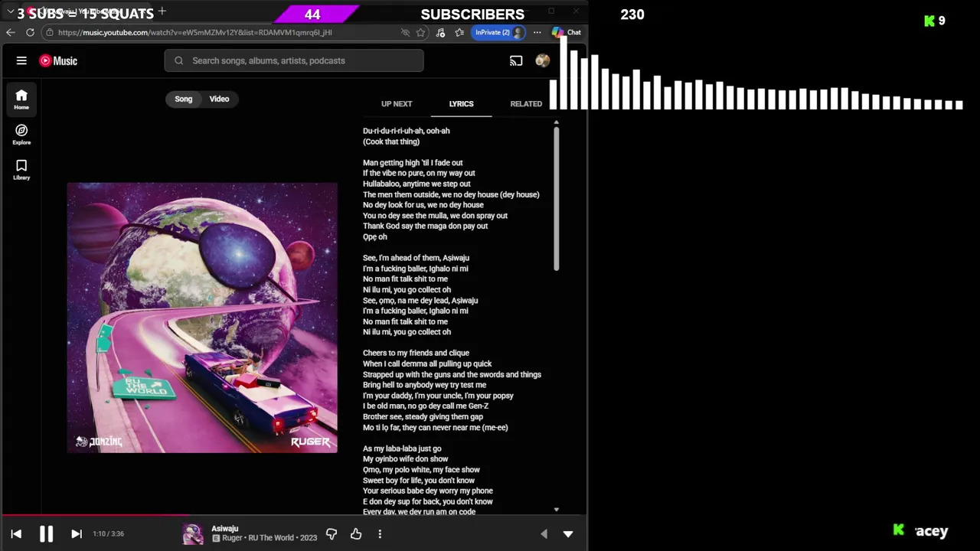Click the lyric line "Sweet boy for life, you don't know"
The image size is (980, 551).
[419, 481]
